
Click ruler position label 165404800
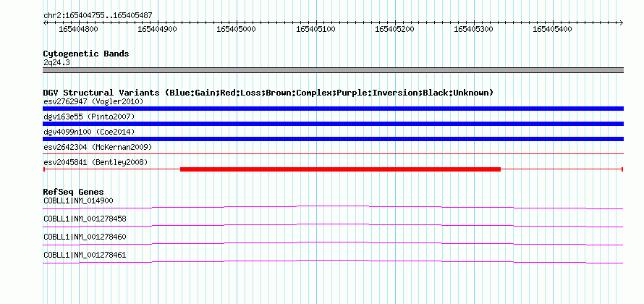point(79,29)
